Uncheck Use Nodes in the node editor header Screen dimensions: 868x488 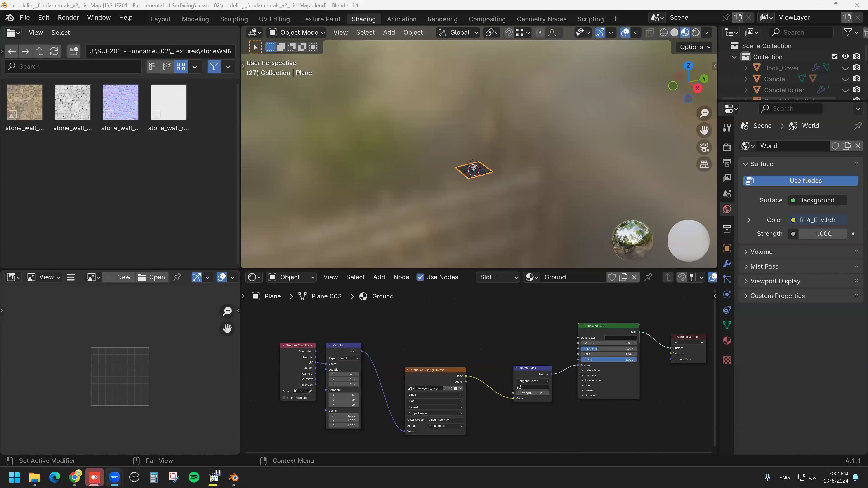(420, 277)
